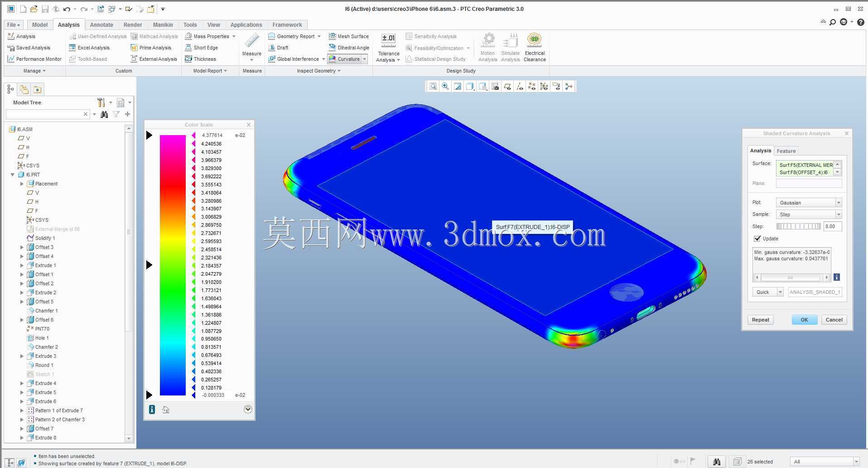Click the Step value field showing 8.00
The width and height of the screenshot is (868, 468).
(x=833, y=226)
